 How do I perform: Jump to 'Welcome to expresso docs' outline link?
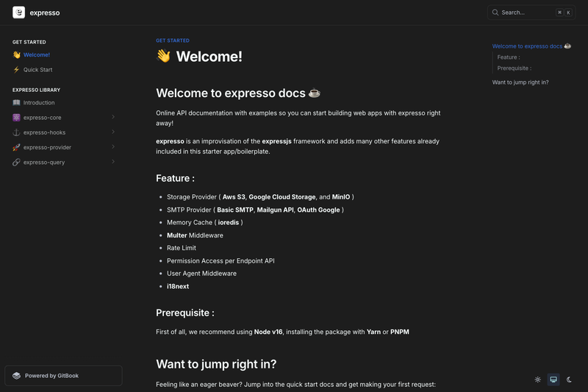click(x=531, y=46)
